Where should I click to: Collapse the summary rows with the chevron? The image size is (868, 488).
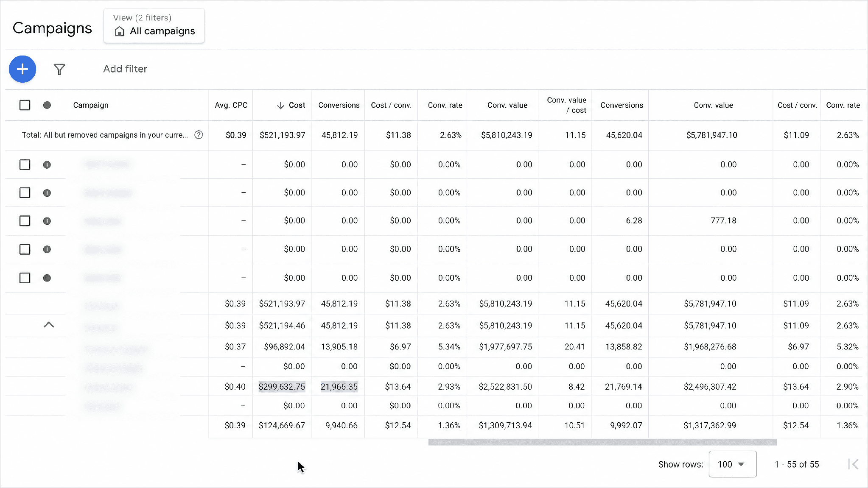click(49, 325)
